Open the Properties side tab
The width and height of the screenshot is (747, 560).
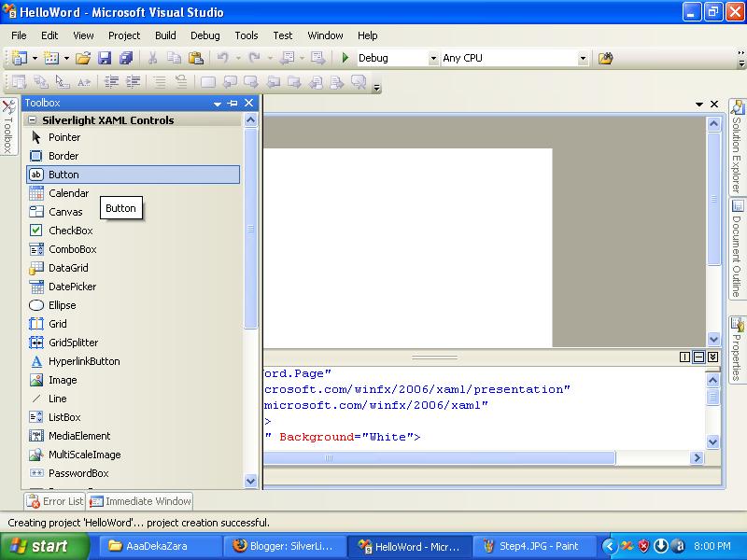pyautogui.click(x=737, y=349)
